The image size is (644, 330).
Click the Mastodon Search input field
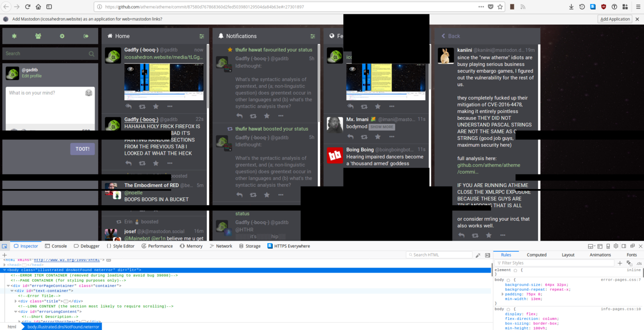45,53
